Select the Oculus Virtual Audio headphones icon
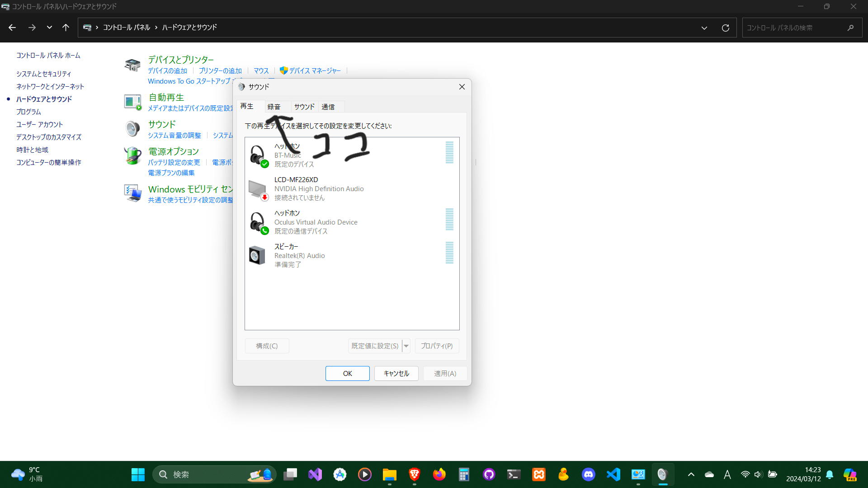The image size is (868, 488). pos(258,222)
